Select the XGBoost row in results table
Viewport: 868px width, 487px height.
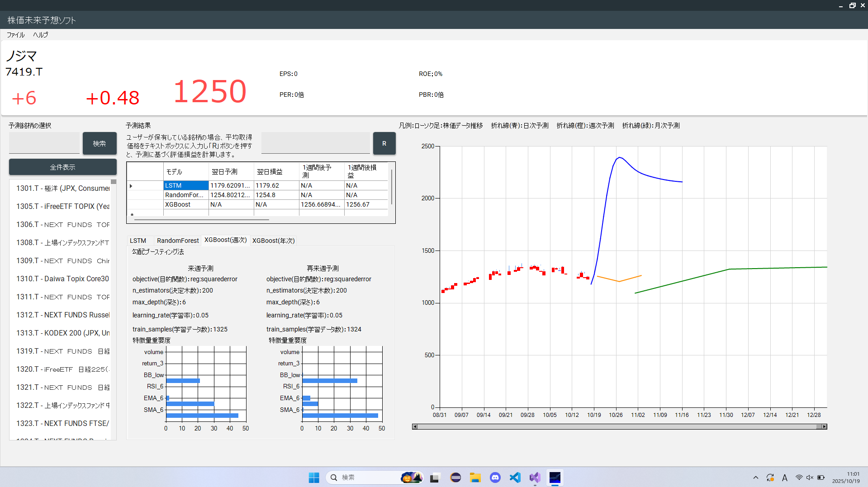(x=178, y=204)
